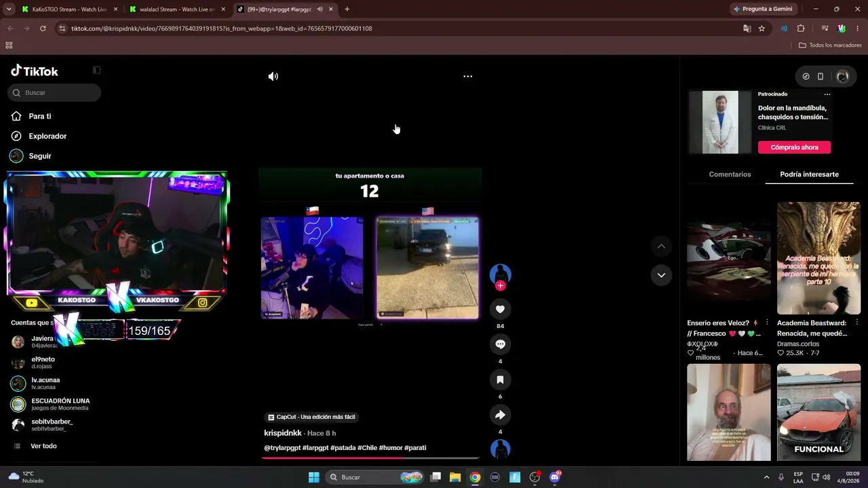Open File Explorer from the taskbar
This screenshot has height=488, width=868.
point(455,477)
